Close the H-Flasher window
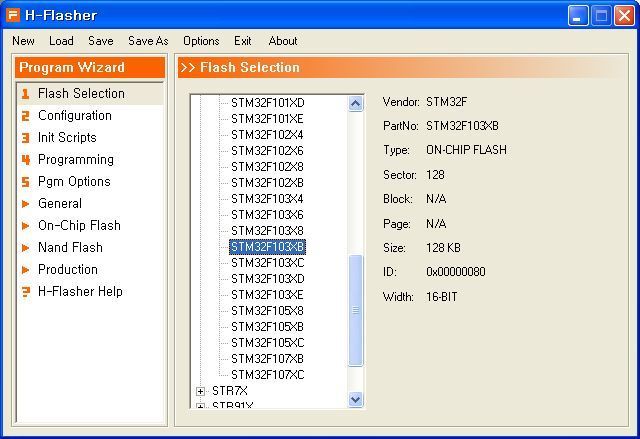The height and width of the screenshot is (439, 640). pos(624,16)
